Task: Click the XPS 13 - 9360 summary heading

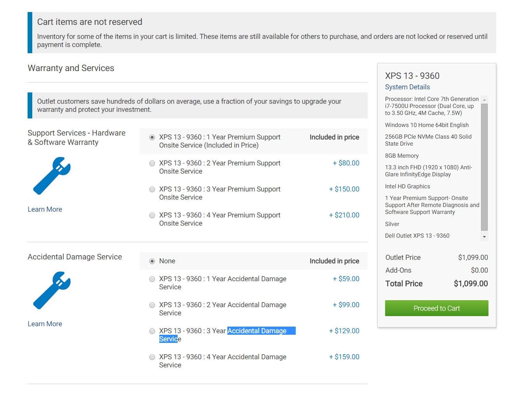Action: (x=412, y=76)
